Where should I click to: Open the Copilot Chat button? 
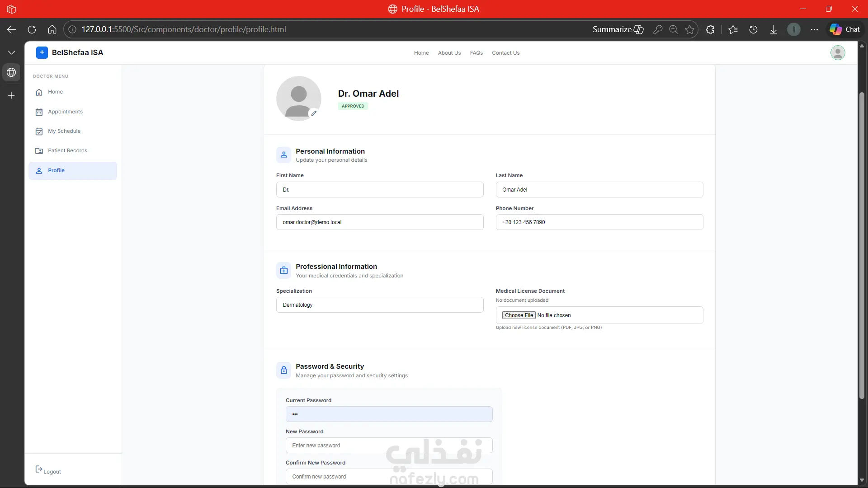pyautogui.click(x=844, y=29)
